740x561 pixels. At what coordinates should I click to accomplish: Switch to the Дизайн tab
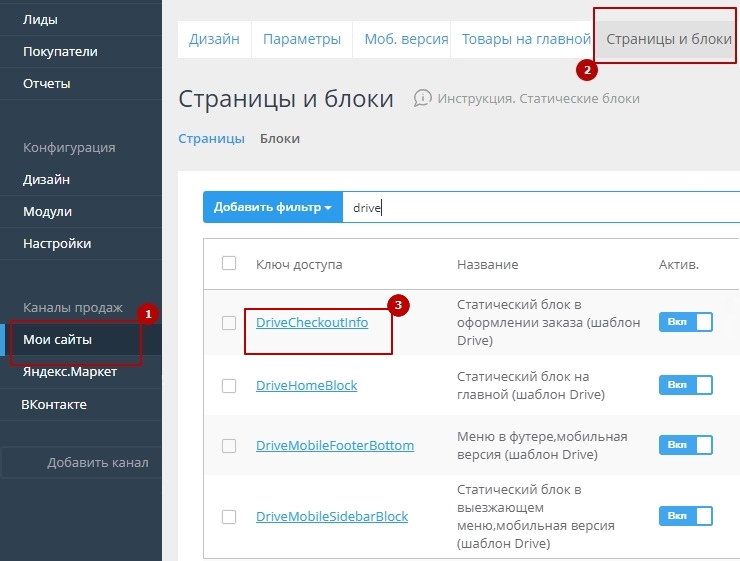[x=214, y=39]
